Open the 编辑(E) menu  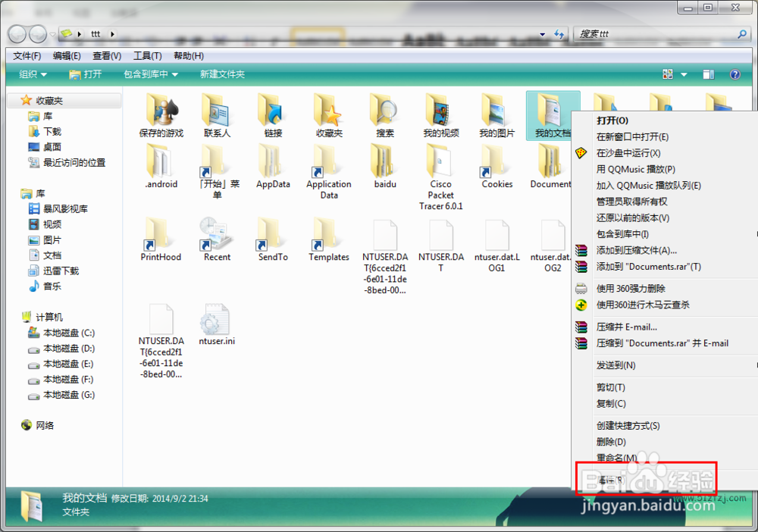click(67, 56)
